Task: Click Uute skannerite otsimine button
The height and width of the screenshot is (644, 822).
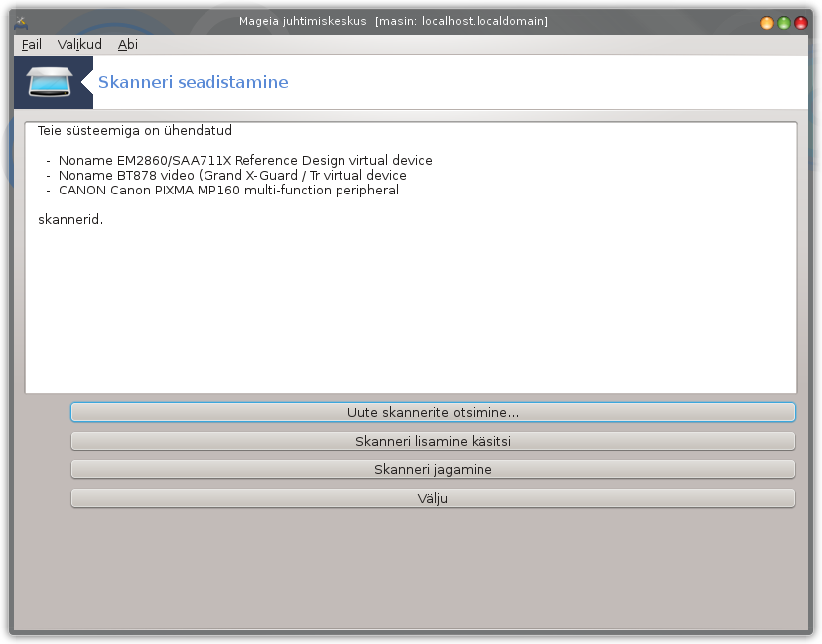Action: pyautogui.click(x=433, y=412)
